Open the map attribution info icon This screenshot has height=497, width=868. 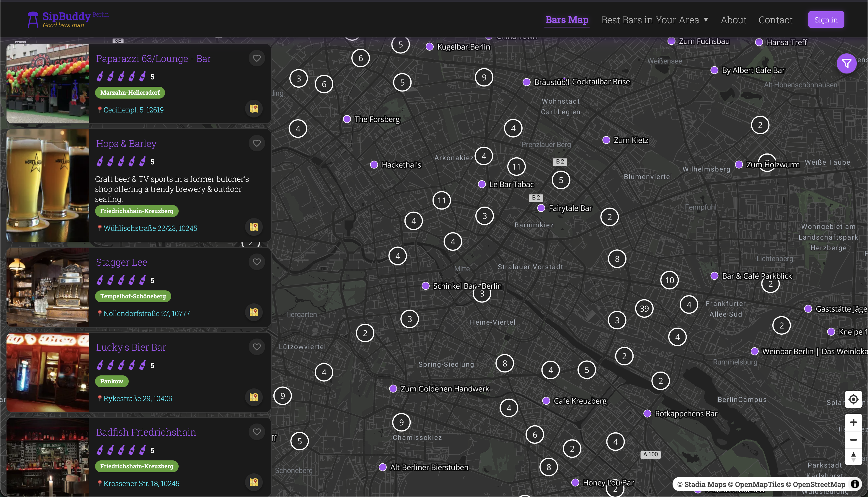coord(855,484)
